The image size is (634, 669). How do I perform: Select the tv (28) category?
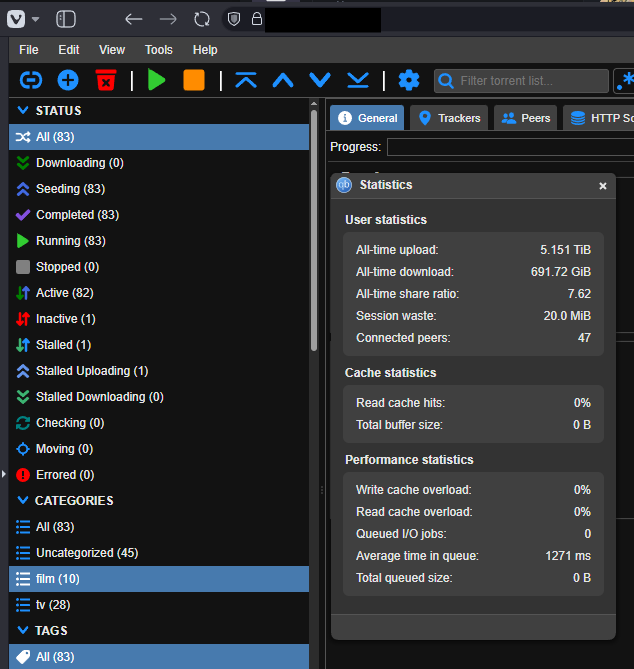coord(159,605)
